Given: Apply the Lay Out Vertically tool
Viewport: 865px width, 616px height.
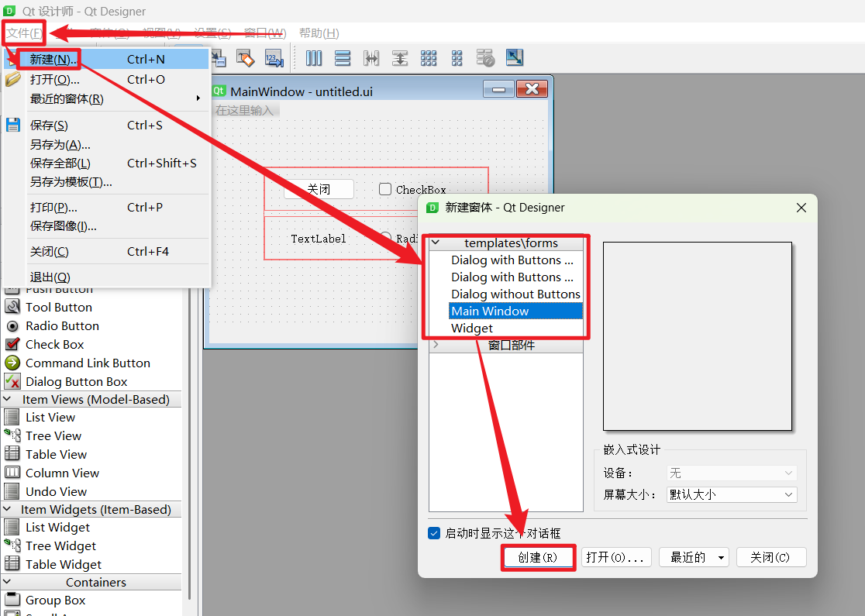Looking at the screenshot, I should click(343, 58).
